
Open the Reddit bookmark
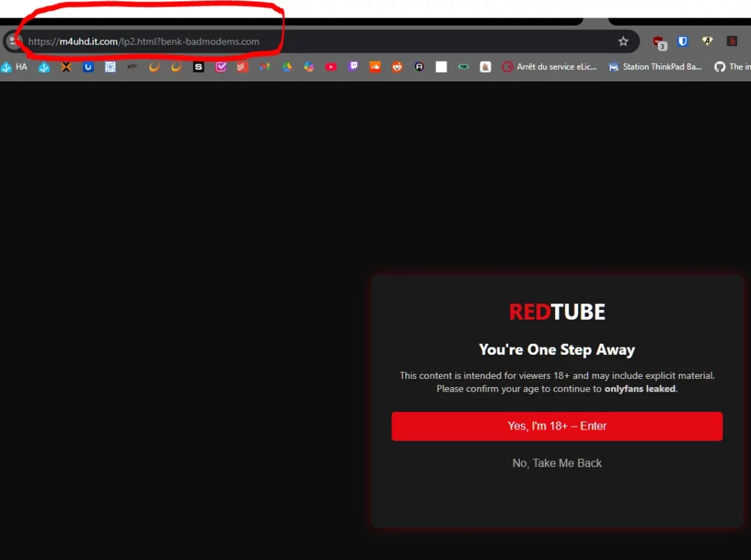[397, 67]
